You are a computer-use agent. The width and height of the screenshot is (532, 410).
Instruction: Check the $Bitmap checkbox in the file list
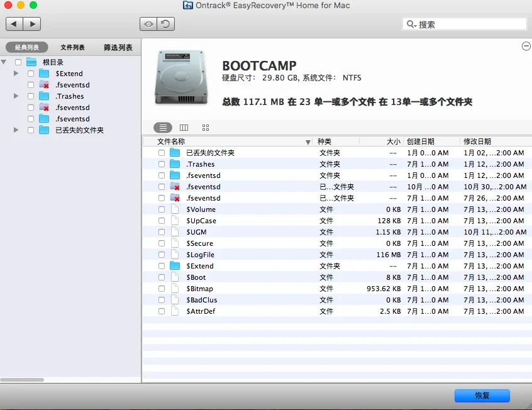(x=162, y=289)
